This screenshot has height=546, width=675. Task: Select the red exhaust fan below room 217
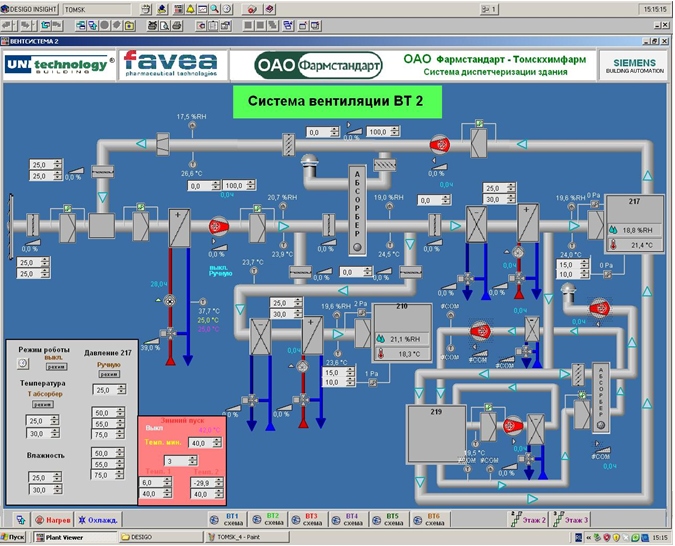coord(600,308)
